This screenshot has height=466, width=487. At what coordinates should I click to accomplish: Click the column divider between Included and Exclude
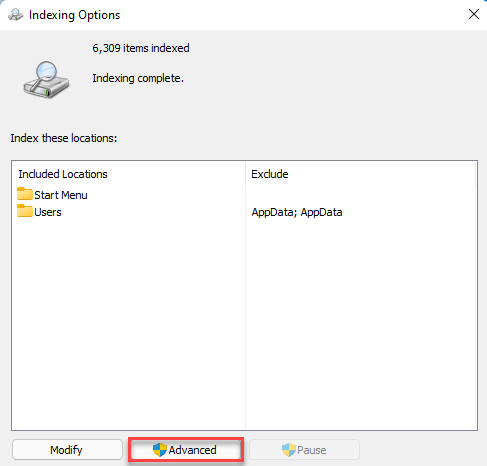[246, 174]
